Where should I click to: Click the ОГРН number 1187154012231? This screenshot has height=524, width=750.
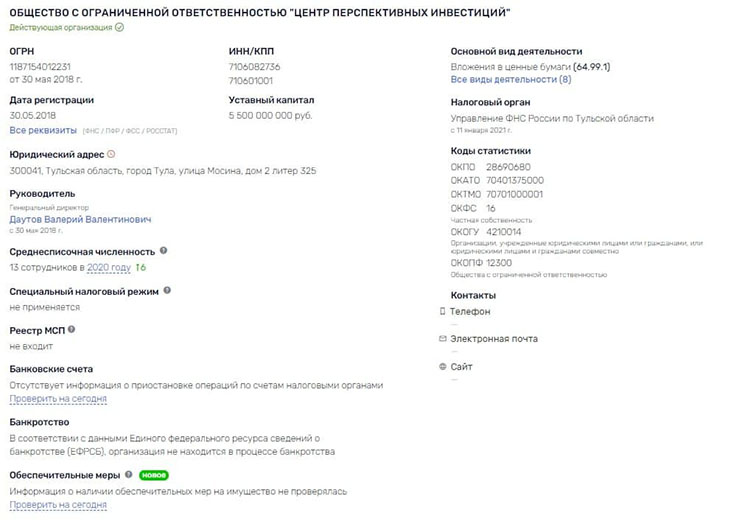pyautogui.click(x=40, y=66)
